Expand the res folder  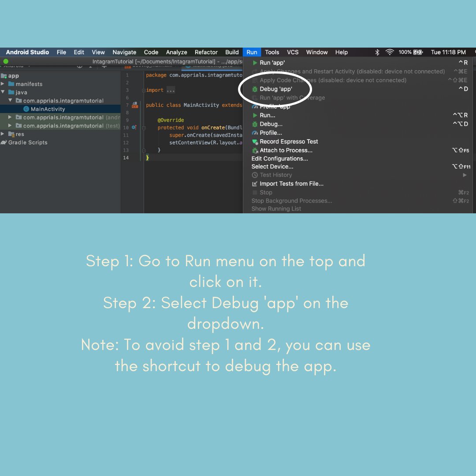pyautogui.click(x=3, y=134)
